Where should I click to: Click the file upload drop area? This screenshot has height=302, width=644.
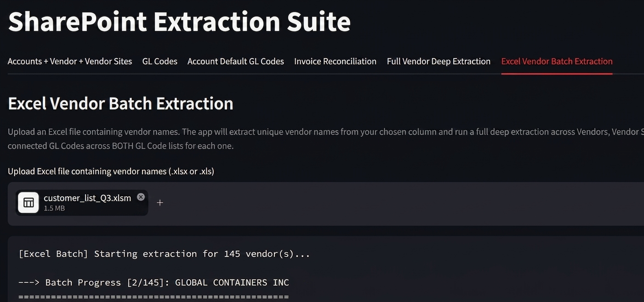[326, 203]
